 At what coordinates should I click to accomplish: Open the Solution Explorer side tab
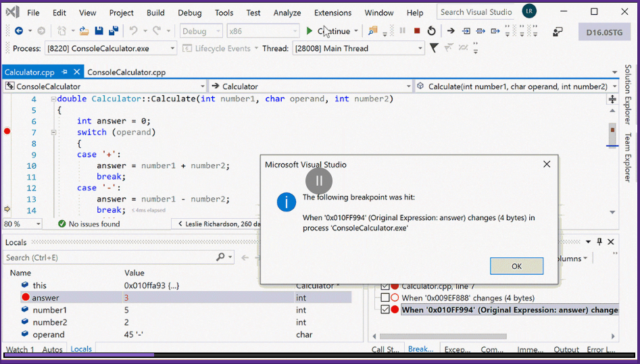tap(628, 95)
